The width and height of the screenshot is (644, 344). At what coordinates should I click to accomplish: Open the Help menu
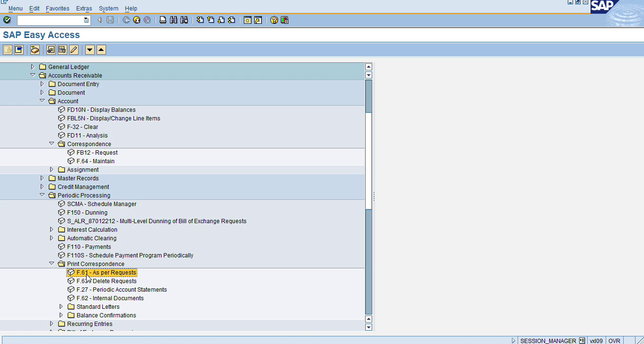(x=131, y=9)
